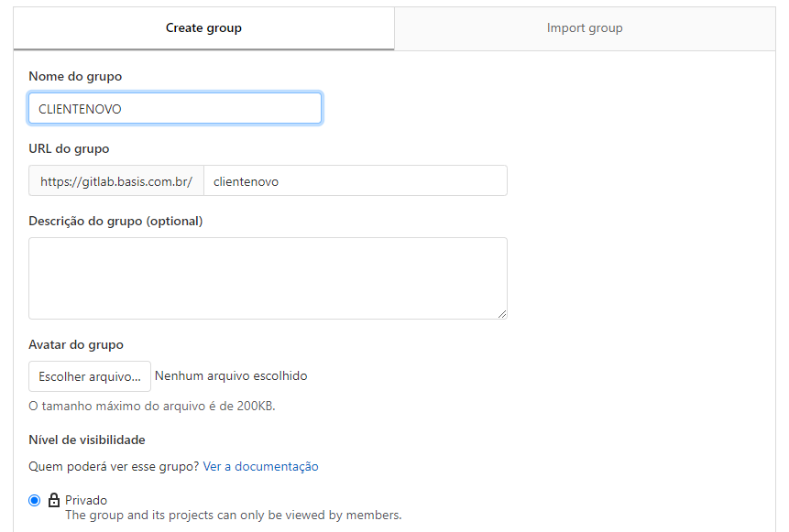Open the Import group tab
This screenshot has width=789, height=532.
pyautogui.click(x=585, y=28)
